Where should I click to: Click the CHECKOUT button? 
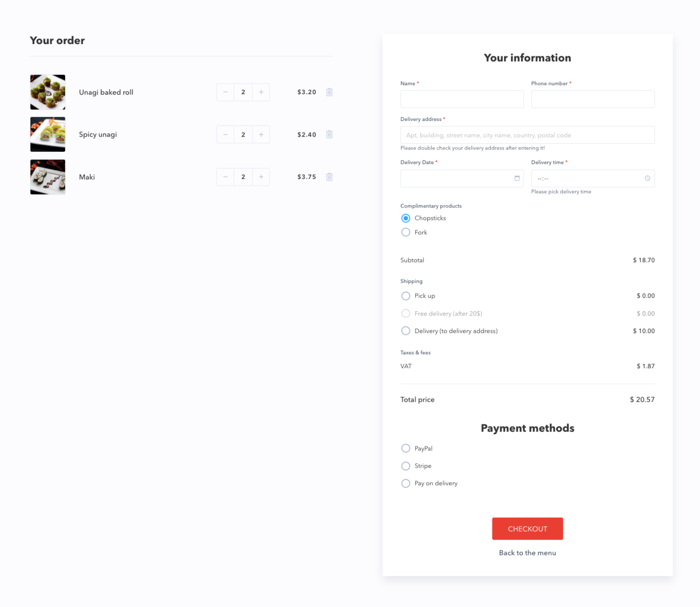[527, 529]
